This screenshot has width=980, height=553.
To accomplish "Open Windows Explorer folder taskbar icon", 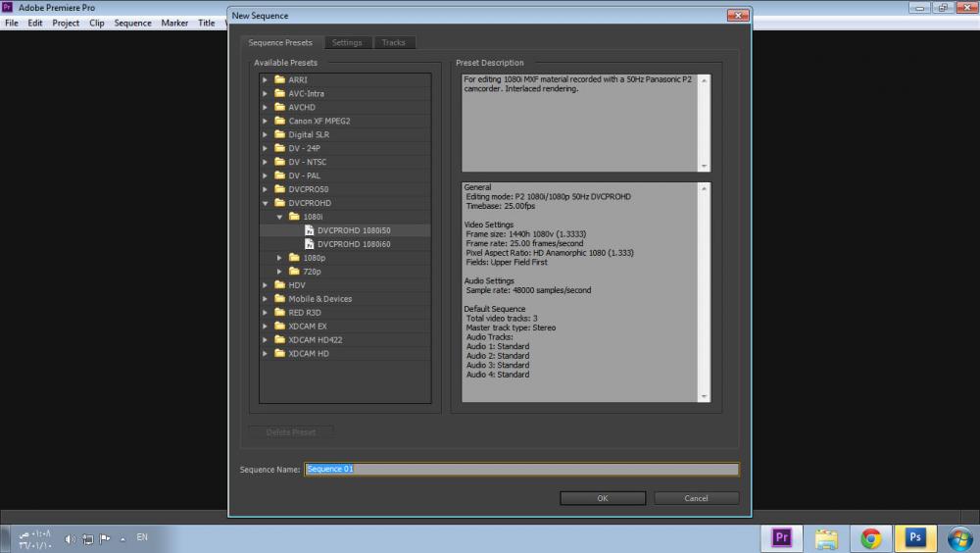I will point(826,537).
